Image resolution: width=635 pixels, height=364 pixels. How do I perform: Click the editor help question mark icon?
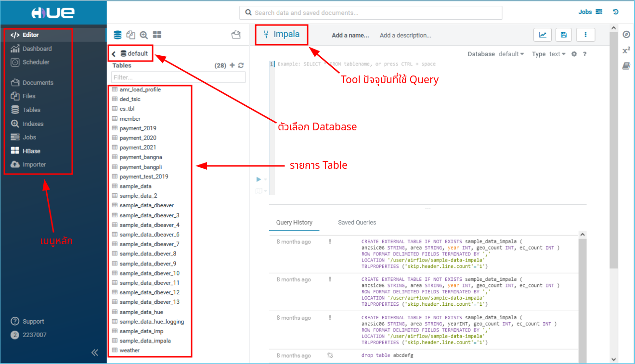584,54
